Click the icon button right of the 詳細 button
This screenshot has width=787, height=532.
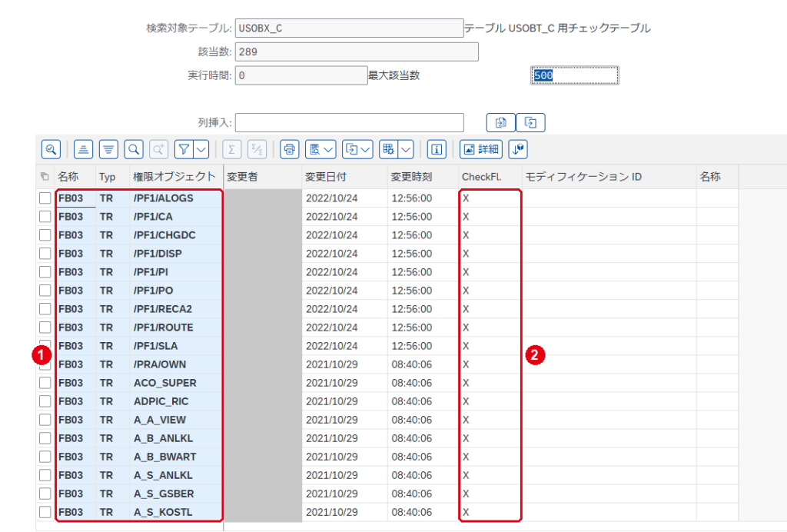(x=518, y=149)
